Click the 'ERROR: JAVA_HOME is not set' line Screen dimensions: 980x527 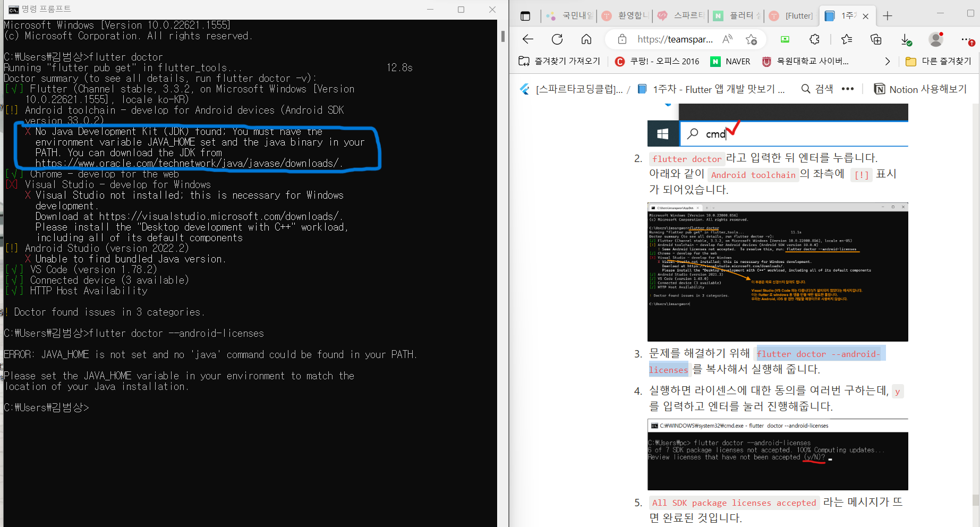pyautogui.click(x=210, y=354)
